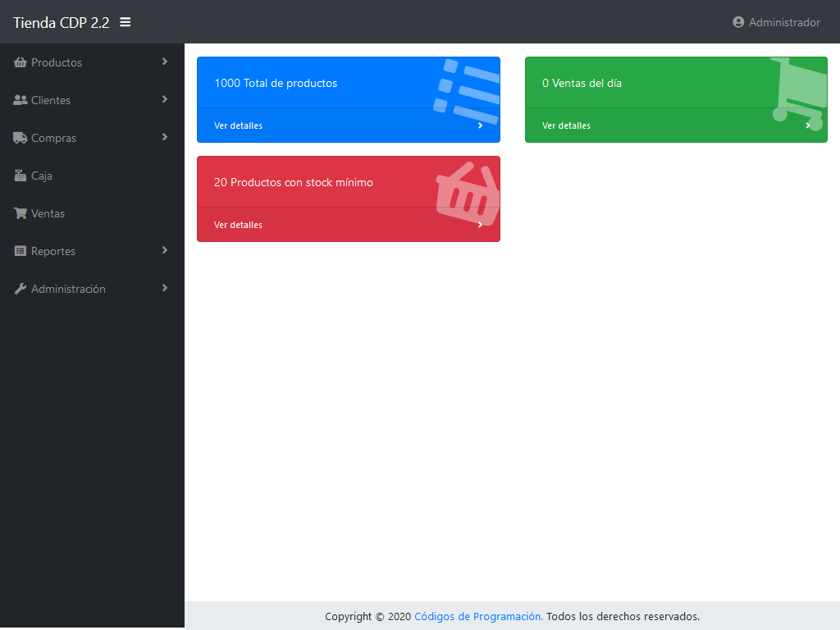Open the Caja menu item
The image size is (840, 630).
click(42, 176)
